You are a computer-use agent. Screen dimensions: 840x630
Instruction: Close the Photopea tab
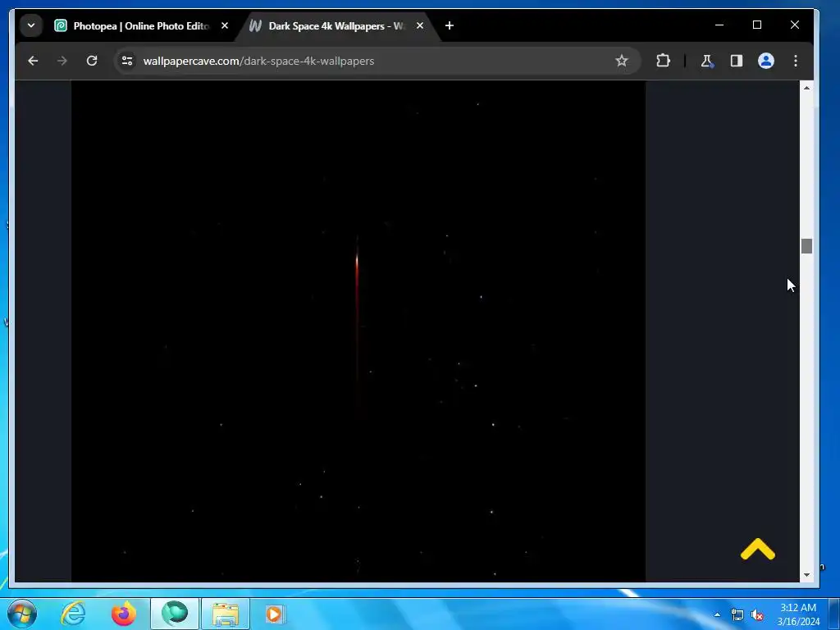click(x=225, y=25)
